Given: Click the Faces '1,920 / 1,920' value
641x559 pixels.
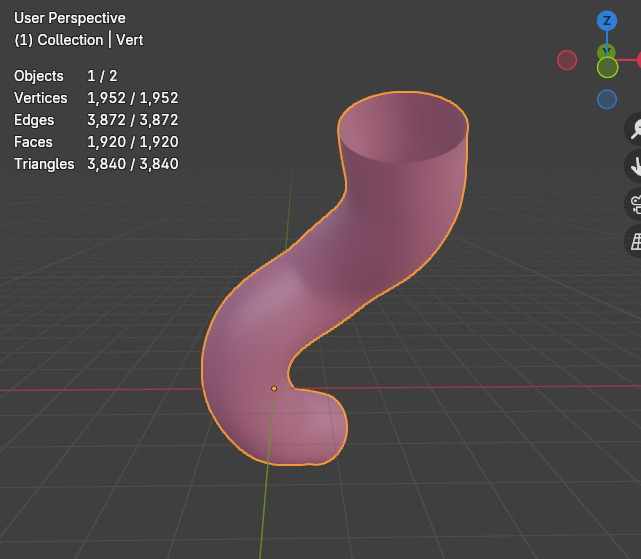Looking at the screenshot, I should point(133,142).
